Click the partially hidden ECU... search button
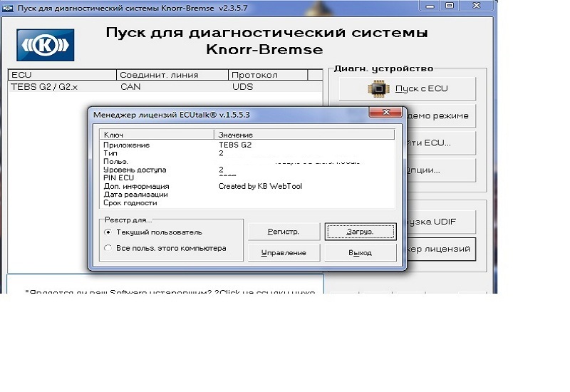This screenshot has height=392, width=570. click(441, 143)
